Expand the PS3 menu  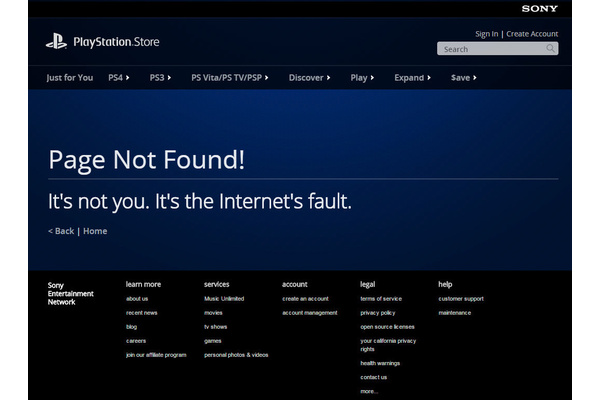click(160, 78)
